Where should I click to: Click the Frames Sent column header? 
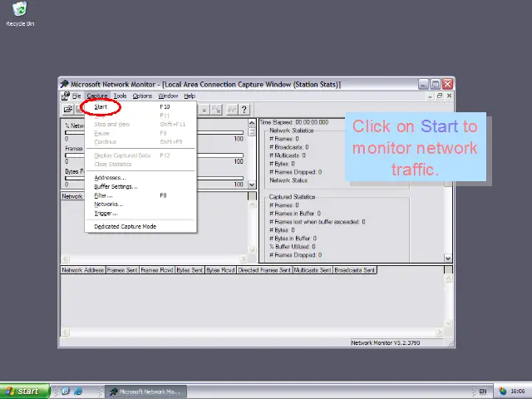(122, 270)
